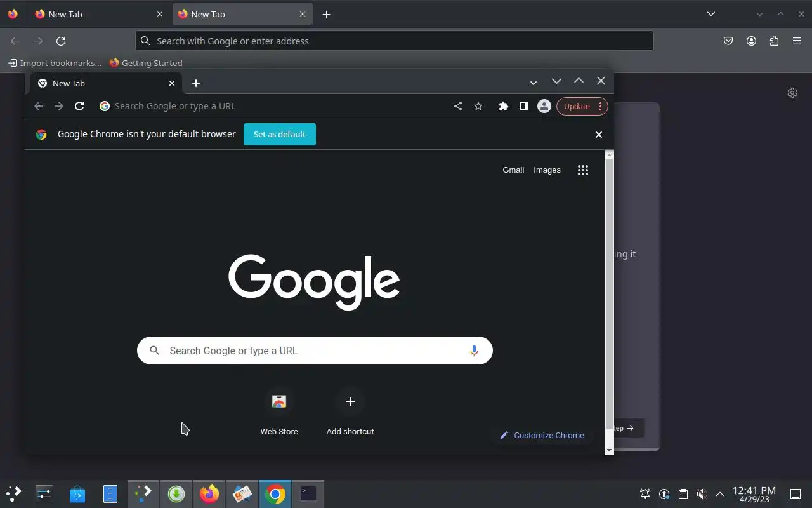Switch to Firefox in taskbar

coord(209,493)
